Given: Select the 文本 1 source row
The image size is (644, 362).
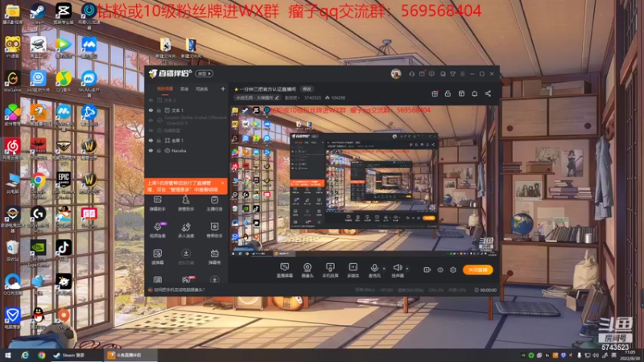Looking at the screenshot, I should coord(186,110).
